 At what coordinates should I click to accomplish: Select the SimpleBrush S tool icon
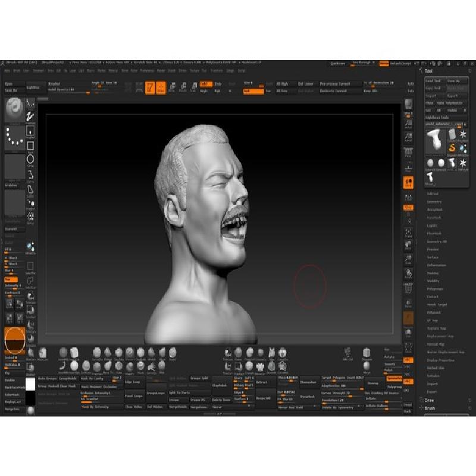(x=452, y=148)
